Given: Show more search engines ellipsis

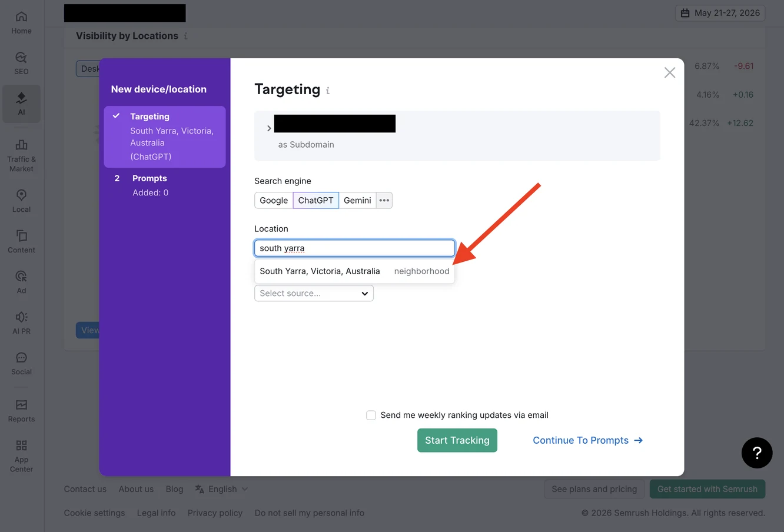Looking at the screenshot, I should tap(384, 200).
